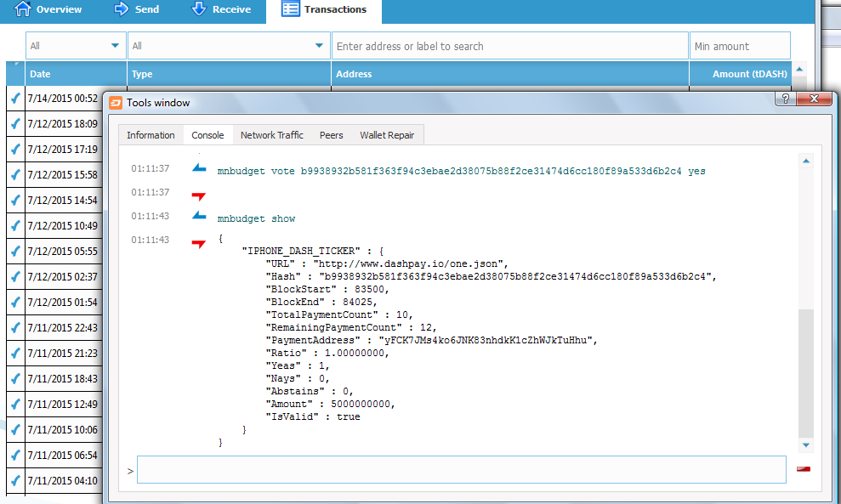
Task: Focus the address or label search field
Action: pos(510,46)
